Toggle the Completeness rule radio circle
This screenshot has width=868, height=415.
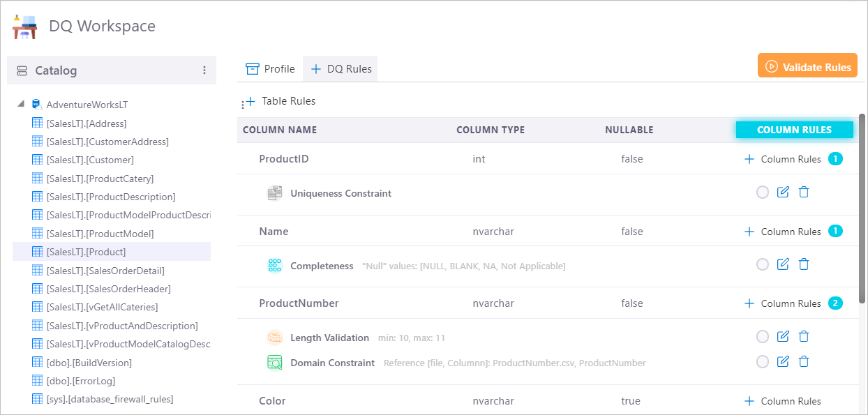pyautogui.click(x=762, y=264)
